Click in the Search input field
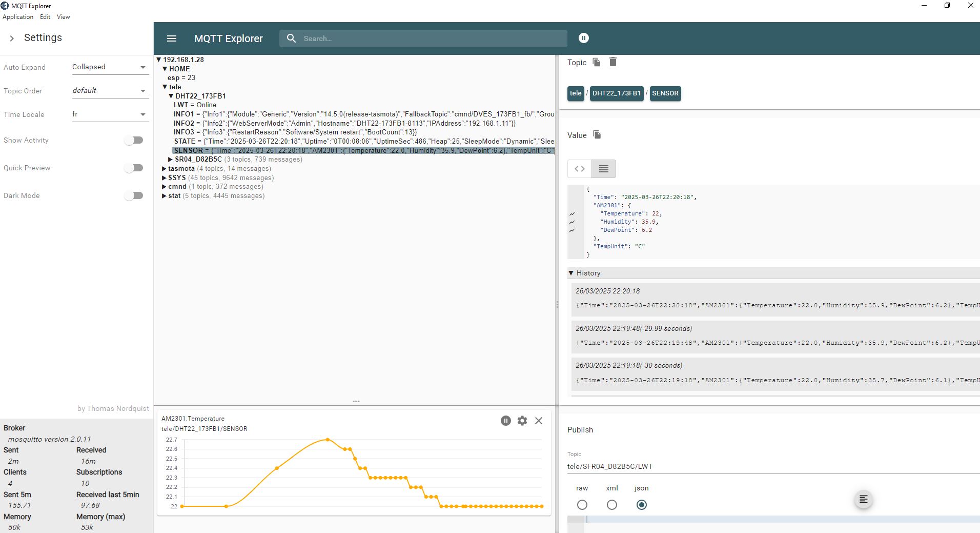The image size is (980, 533). click(x=433, y=38)
